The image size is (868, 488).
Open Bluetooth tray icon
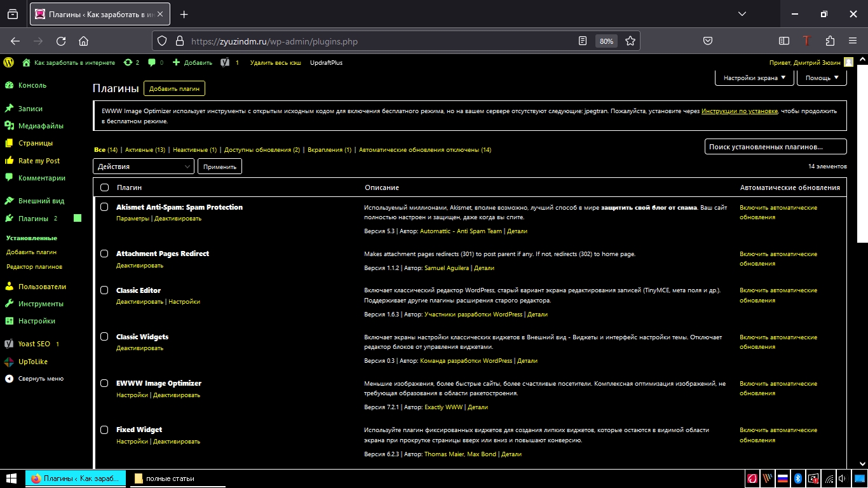coord(798,478)
